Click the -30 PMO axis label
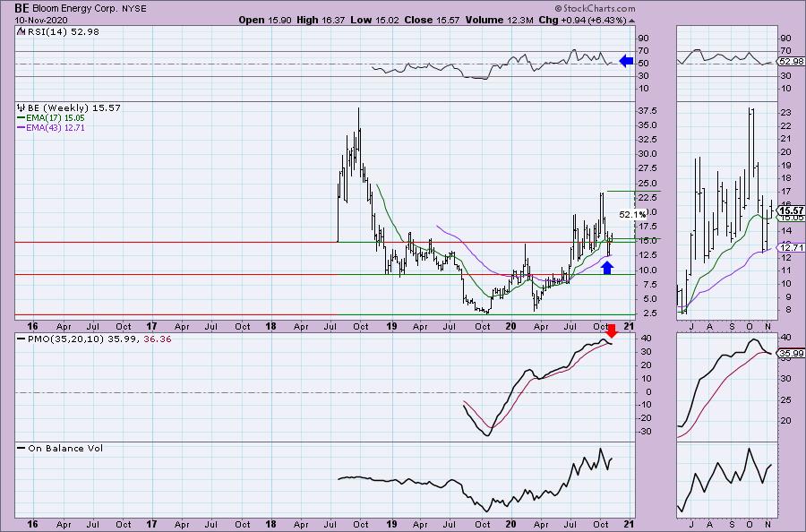 (x=645, y=432)
